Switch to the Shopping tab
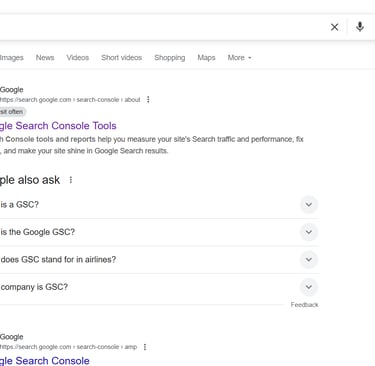 tap(170, 58)
